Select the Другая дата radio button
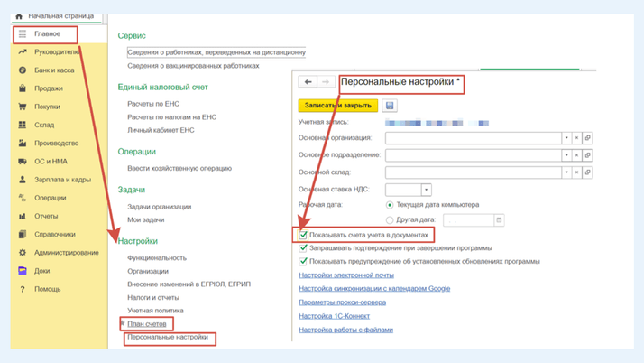 click(x=390, y=220)
